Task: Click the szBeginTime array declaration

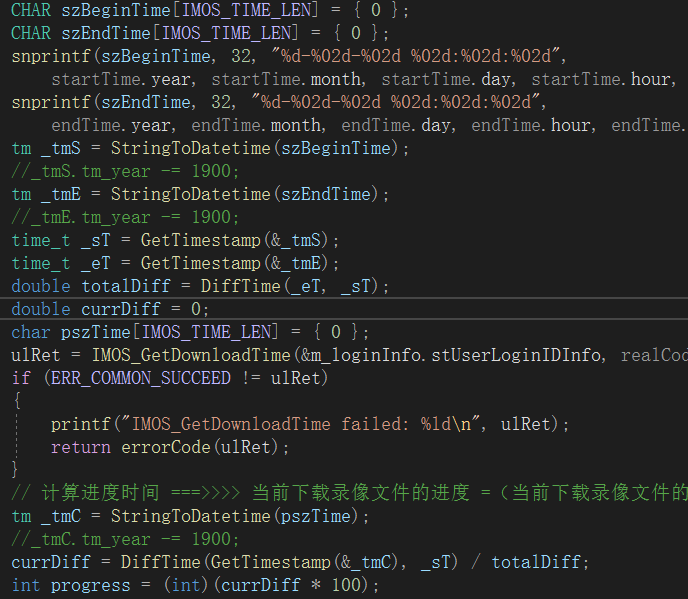Action: (210, 10)
